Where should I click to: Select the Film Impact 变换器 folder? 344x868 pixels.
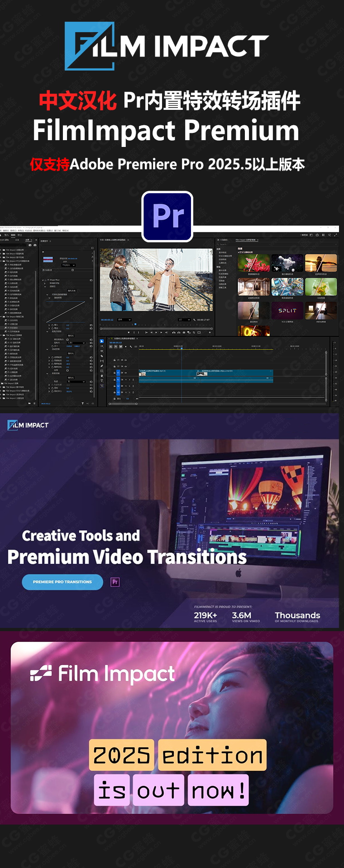(x=14, y=335)
